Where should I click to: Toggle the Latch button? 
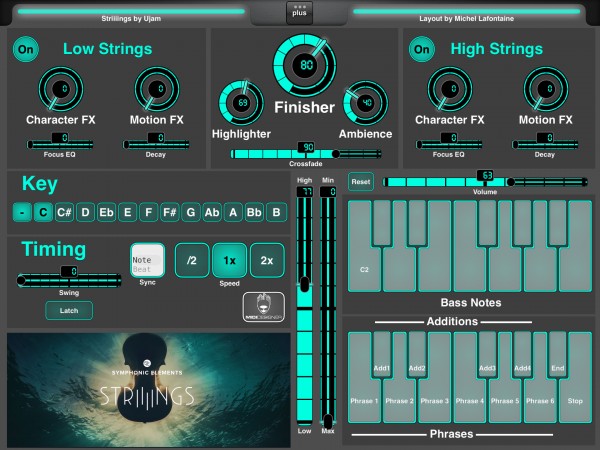point(69,310)
